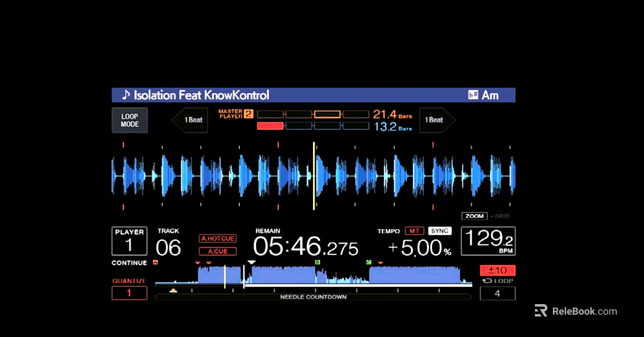The width and height of the screenshot is (644, 337).
Task: Click the key icon next to Am
Action: pos(473,95)
